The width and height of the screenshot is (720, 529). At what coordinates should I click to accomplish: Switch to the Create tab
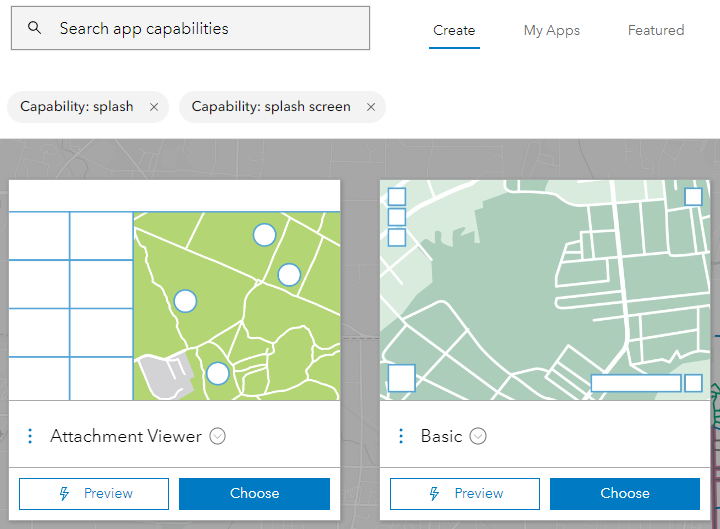coord(454,30)
